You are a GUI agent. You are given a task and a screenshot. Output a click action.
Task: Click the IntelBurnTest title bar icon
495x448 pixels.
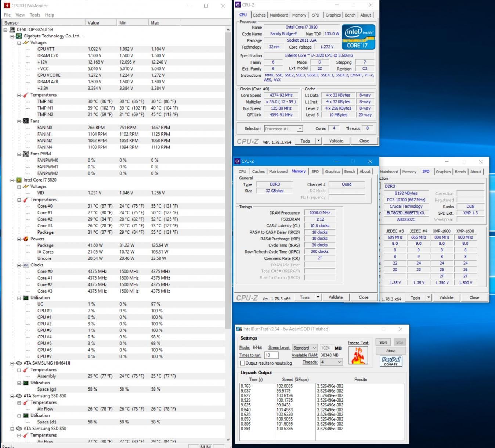pyautogui.click(x=239, y=329)
